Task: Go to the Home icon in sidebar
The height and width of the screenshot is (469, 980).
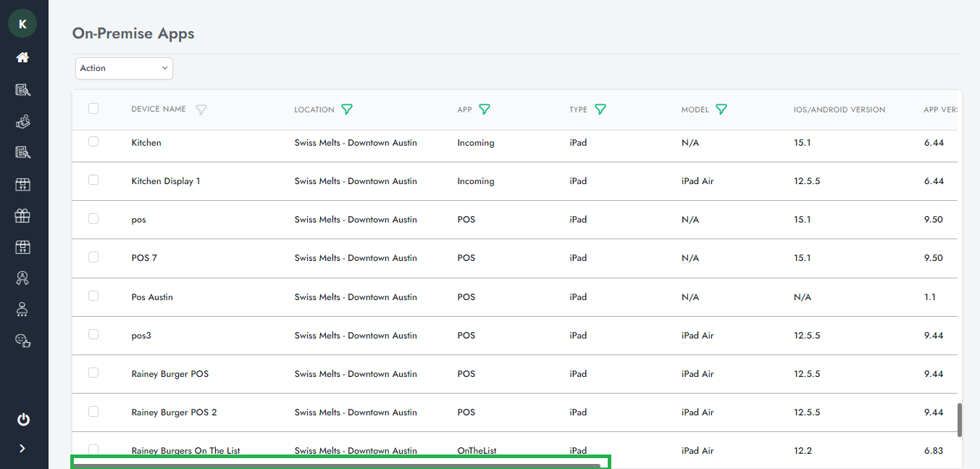Action: pos(22,57)
